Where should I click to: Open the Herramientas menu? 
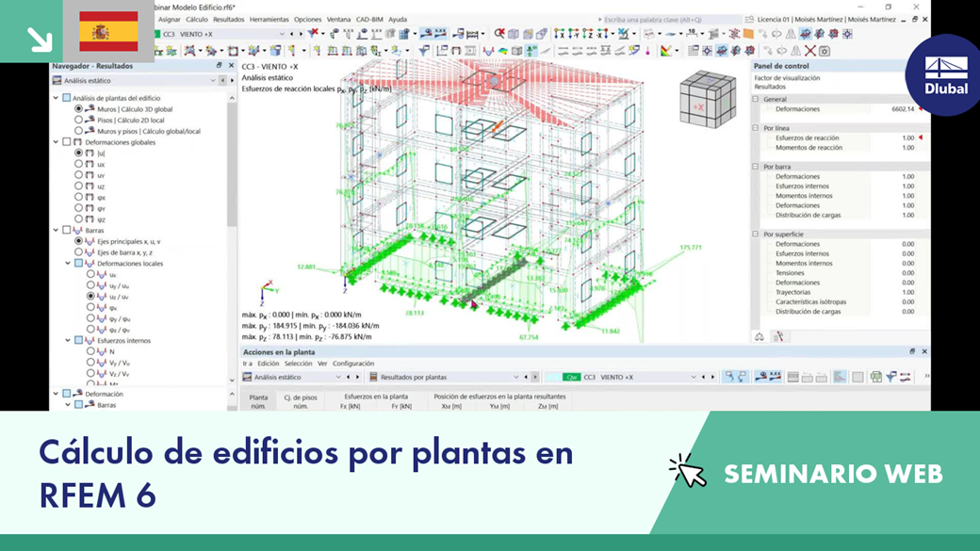pyautogui.click(x=269, y=20)
